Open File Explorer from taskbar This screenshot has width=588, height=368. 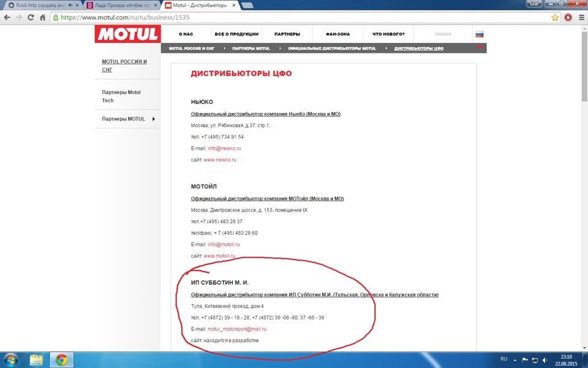[x=36, y=360]
